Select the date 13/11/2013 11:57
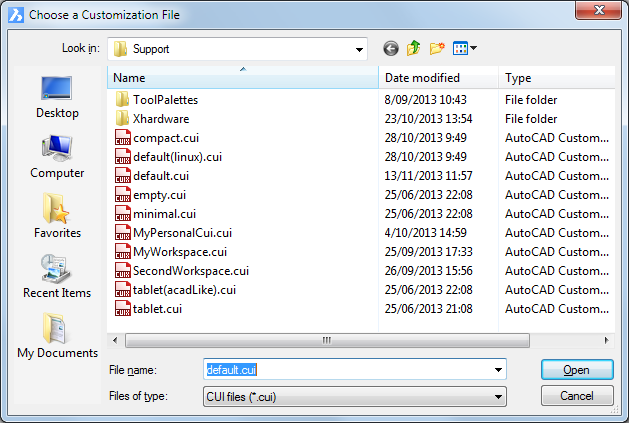This screenshot has width=629, height=423. click(x=428, y=176)
